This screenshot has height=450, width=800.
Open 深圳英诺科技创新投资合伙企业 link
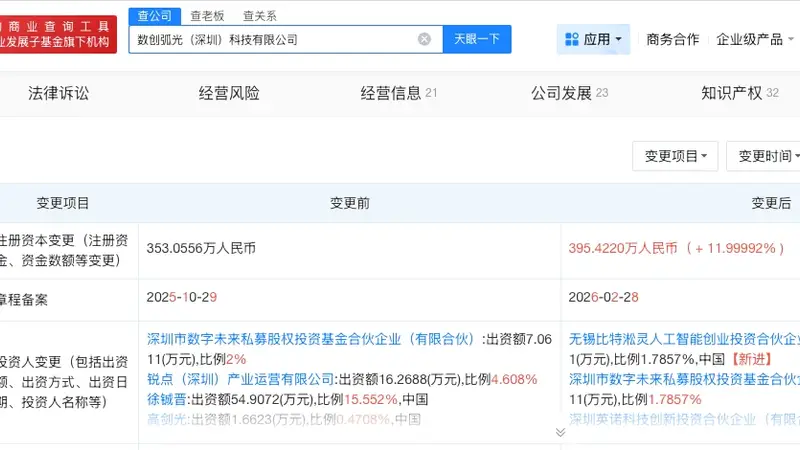click(x=684, y=419)
